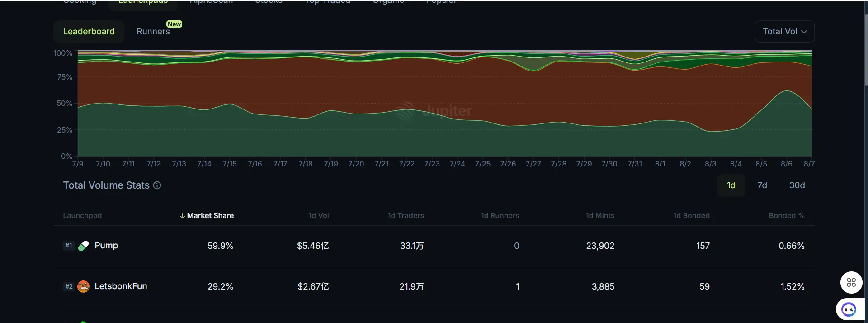Click the Launchpad column header
Viewport: 868px width, 323px height.
click(82, 215)
